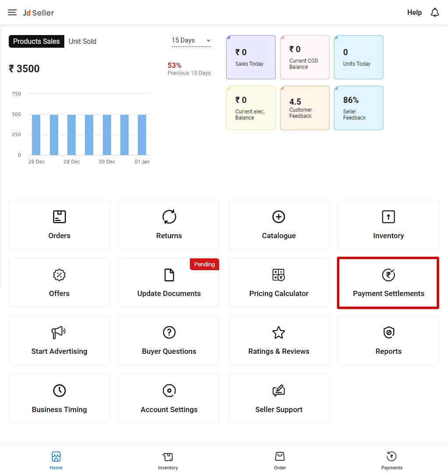Open Update Documents pending tile
448x476 pixels.
click(x=169, y=282)
